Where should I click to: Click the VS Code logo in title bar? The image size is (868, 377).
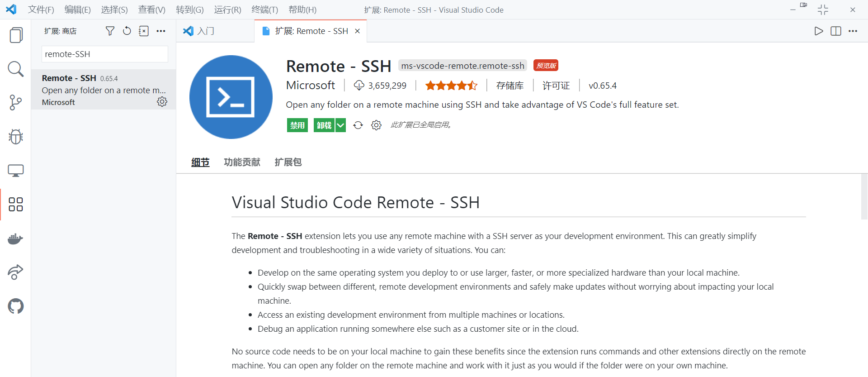pyautogui.click(x=11, y=10)
